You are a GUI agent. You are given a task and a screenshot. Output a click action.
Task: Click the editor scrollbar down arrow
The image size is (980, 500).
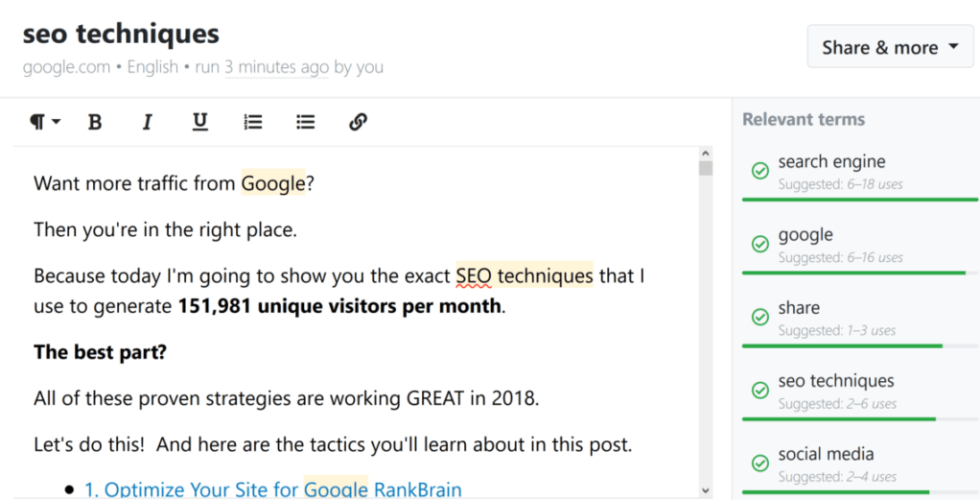click(x=706, y=490)
